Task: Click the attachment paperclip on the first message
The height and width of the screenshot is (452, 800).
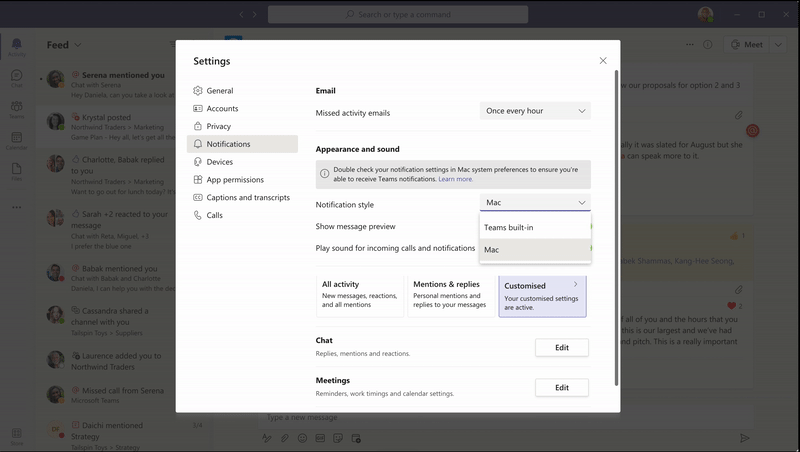Action: coord(738,115)
